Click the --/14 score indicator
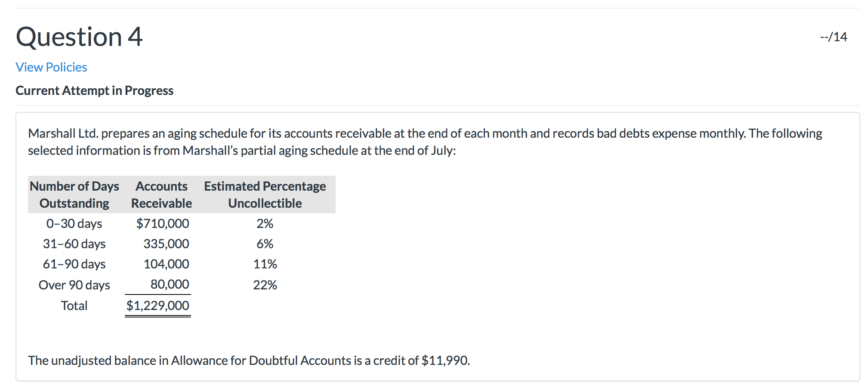The height and width of the screenshot is (389, 868). click(x=833, y=37)
